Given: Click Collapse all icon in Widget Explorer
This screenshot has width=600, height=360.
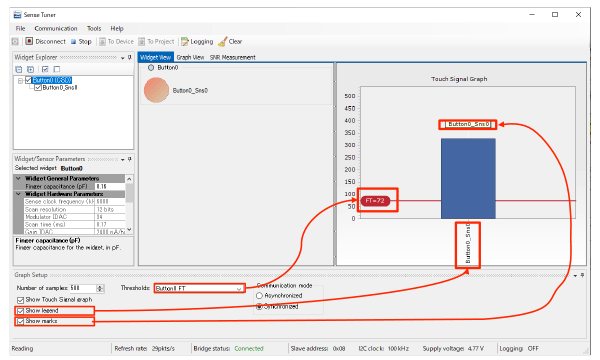Looking at the screenshot, I should point(19,69).
